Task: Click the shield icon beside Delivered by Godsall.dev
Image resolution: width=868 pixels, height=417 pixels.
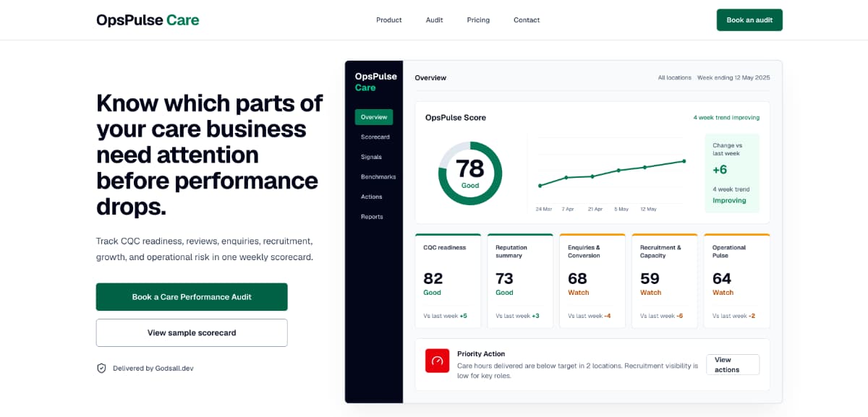Action: (x=101, y=368)
